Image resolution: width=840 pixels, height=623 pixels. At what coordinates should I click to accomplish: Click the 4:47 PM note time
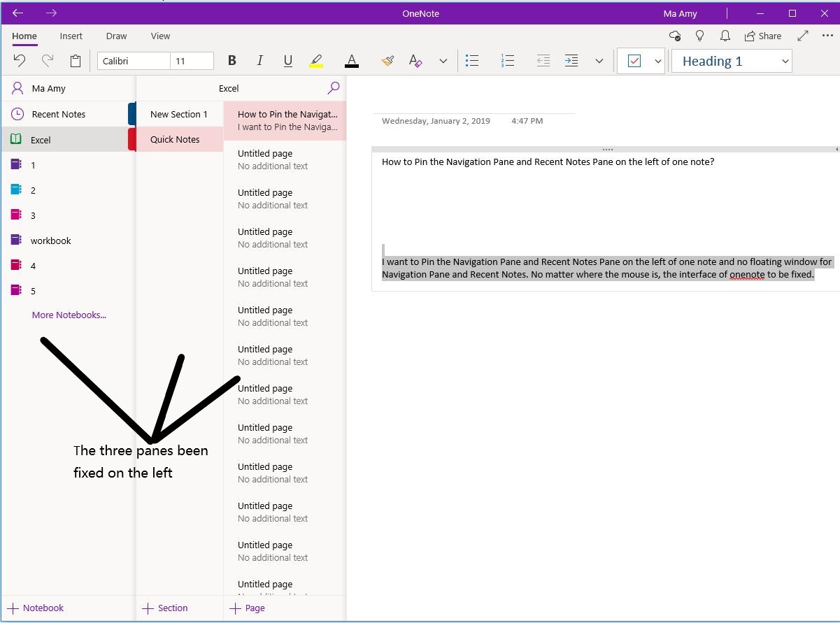pos(527,121)
